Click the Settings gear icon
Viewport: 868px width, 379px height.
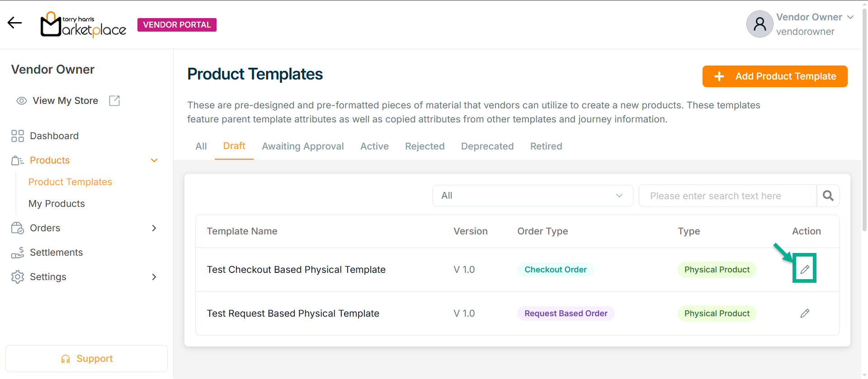[x=18, y=277]
